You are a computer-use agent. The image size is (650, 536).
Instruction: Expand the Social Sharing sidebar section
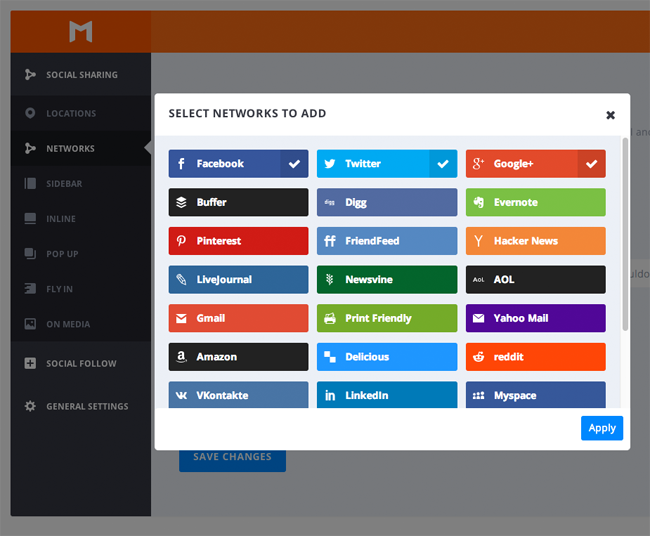(x=80, y=75)
